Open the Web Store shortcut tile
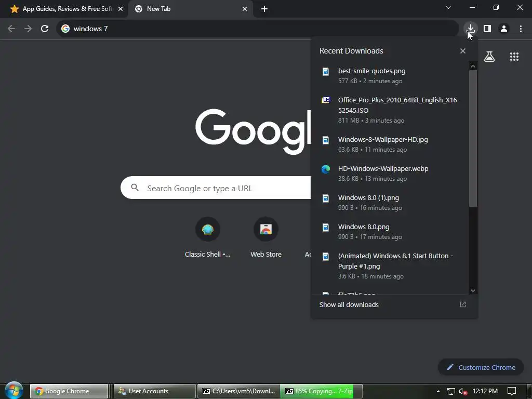The width and height of the screenshot is (532, 399). 266,237
